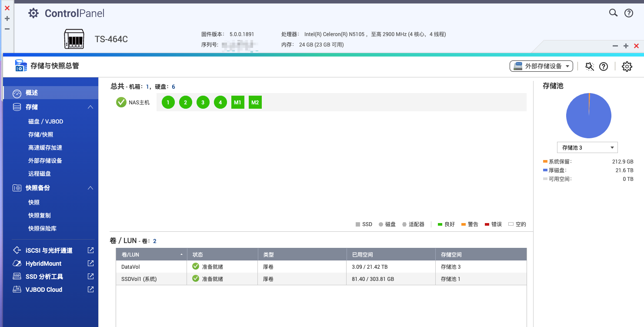Click external-link icon next to iSCSI

click(90, 250)
